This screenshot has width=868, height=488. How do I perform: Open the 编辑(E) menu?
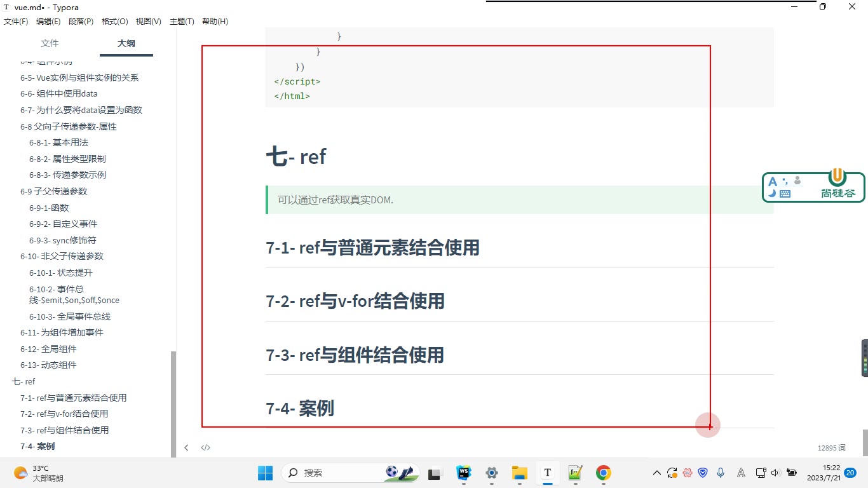click(x=48, y=22)
